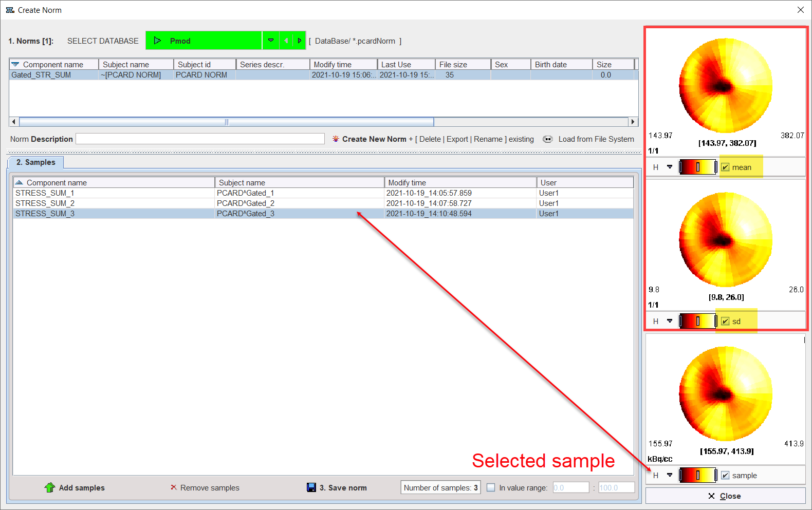This screenshot has height=510, width=812.
Task: Click the File size column header
Action: (x=463, y=64)
